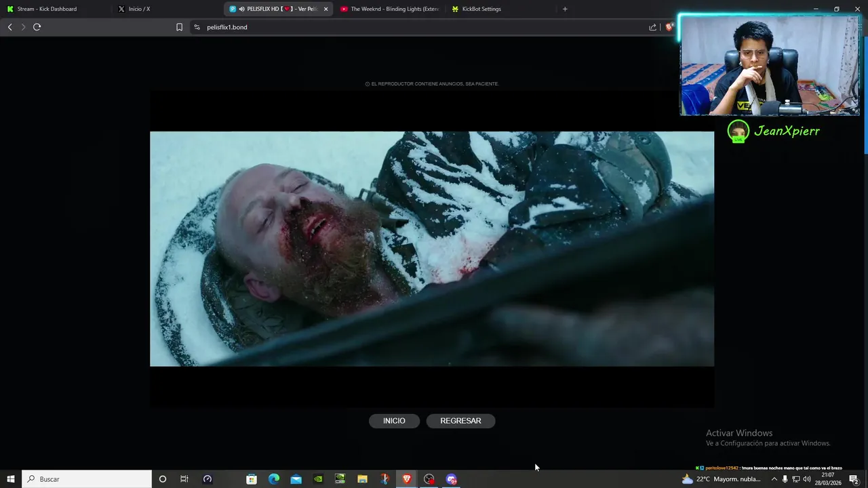
Task: Open Cortana circle icon on taskbar
Action: coord(162,479)
